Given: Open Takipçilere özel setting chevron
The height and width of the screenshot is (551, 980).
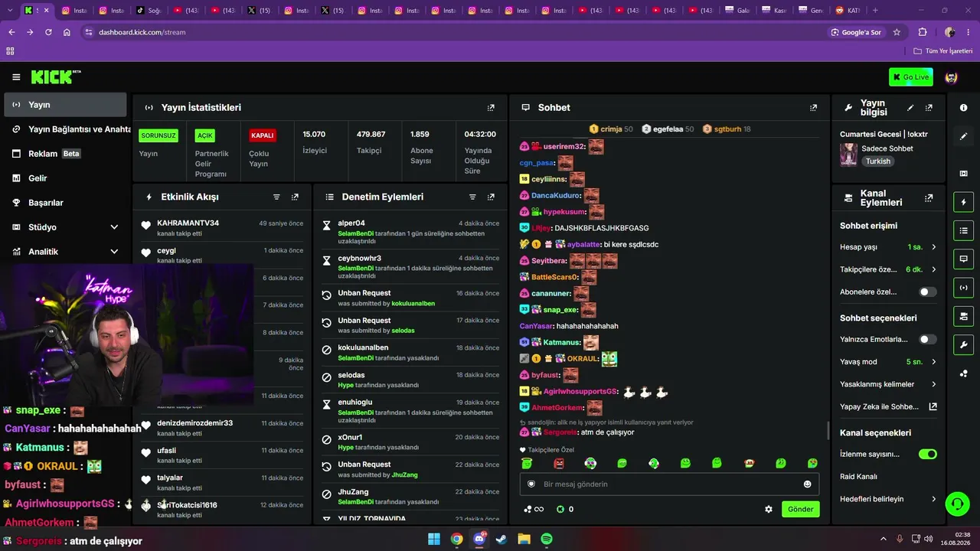Looking at the screenshot, I should 933,269.
